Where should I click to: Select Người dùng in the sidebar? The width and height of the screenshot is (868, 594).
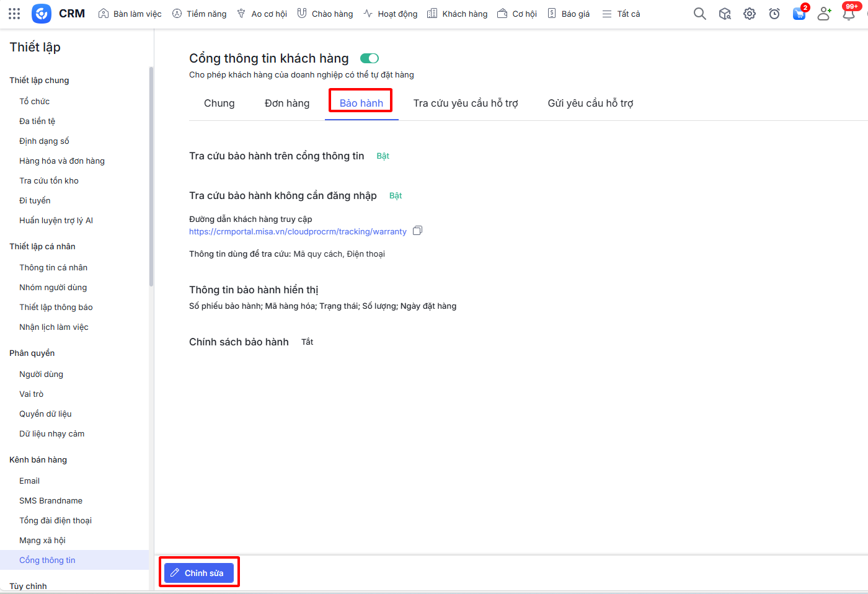41,375
